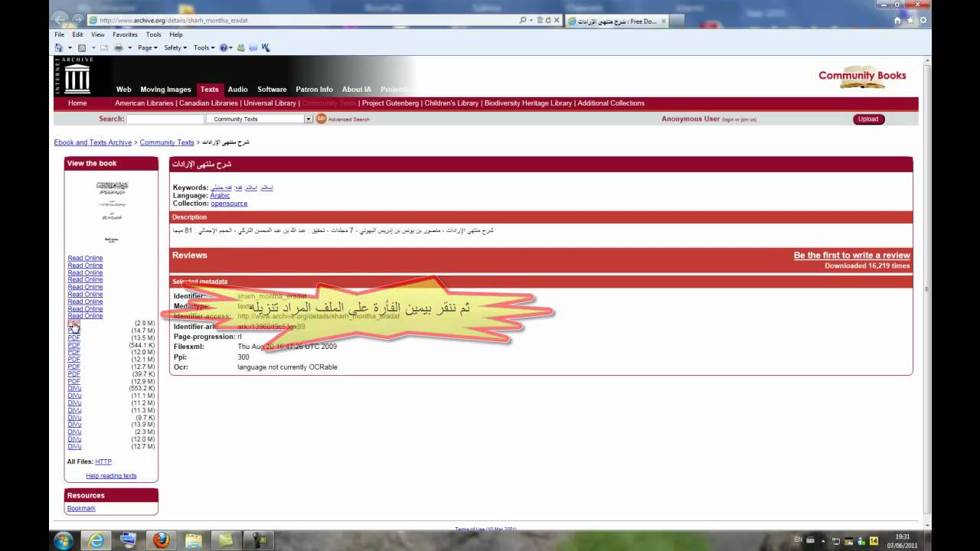The image size is (980, 551).
Task: Switch to the Audio tab
Action: point(237,90)
